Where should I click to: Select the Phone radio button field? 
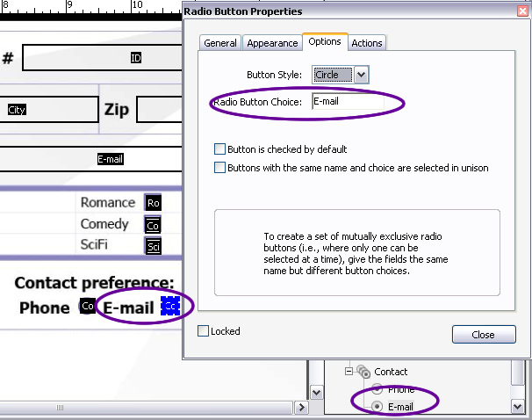pyautogui.click(x=87, y=306)
